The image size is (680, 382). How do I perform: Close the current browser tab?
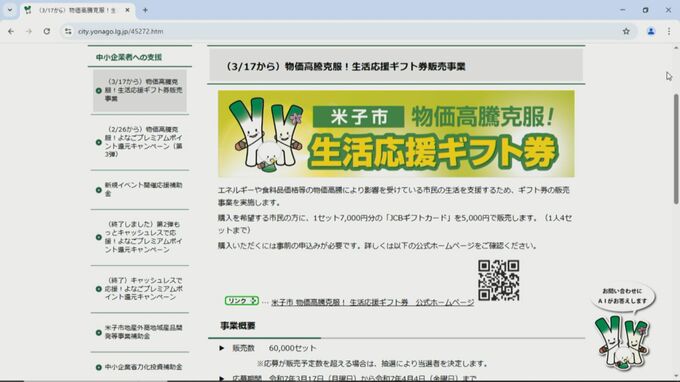pos(127,10)
